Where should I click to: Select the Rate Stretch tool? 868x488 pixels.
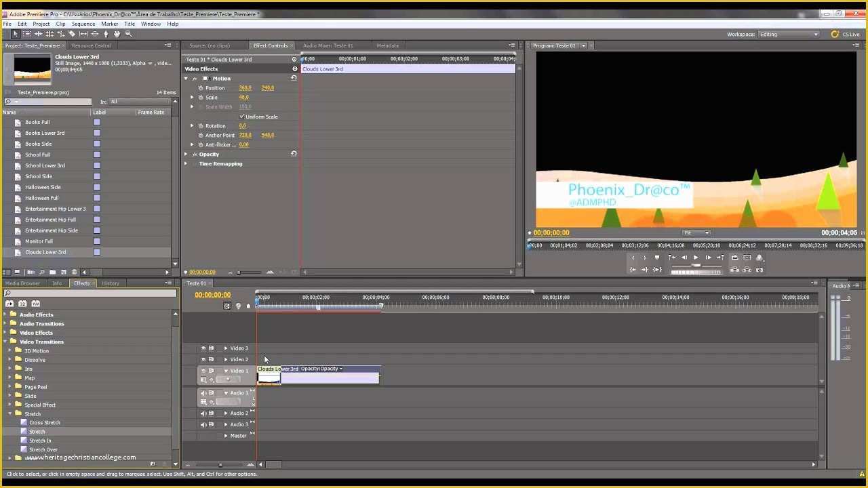point(60,34)
